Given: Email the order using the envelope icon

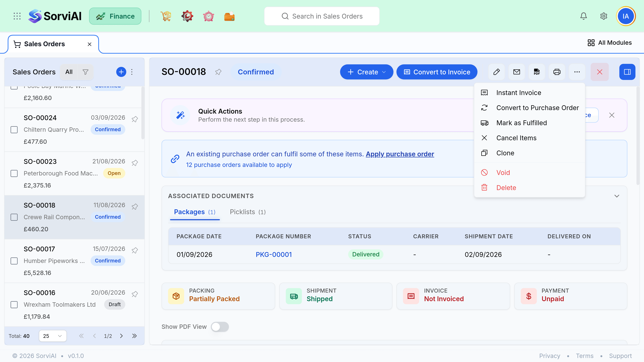Looking at the screenshot, I should [x=517, y=72].
